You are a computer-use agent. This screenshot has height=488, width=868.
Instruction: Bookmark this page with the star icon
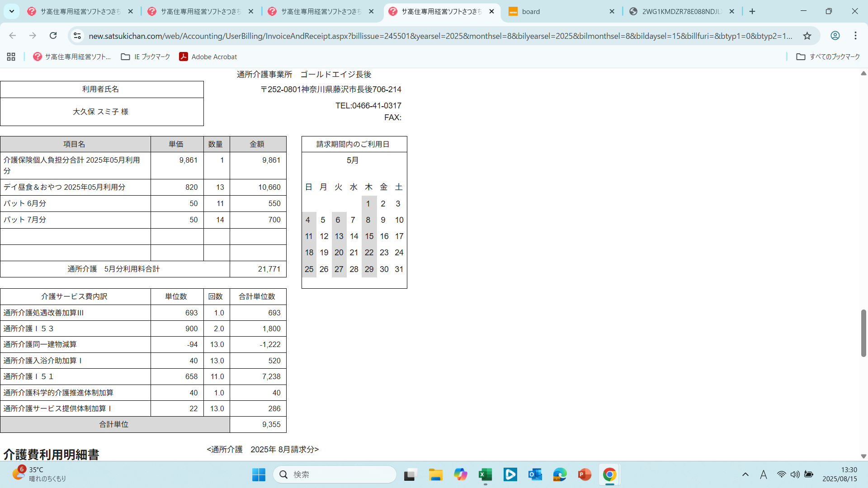coord(807,36)
